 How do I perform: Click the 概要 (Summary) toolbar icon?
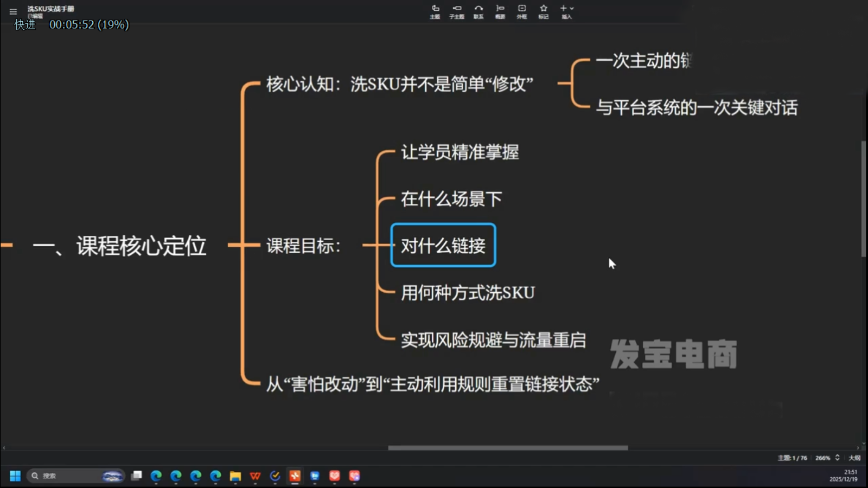click(500, 11)
